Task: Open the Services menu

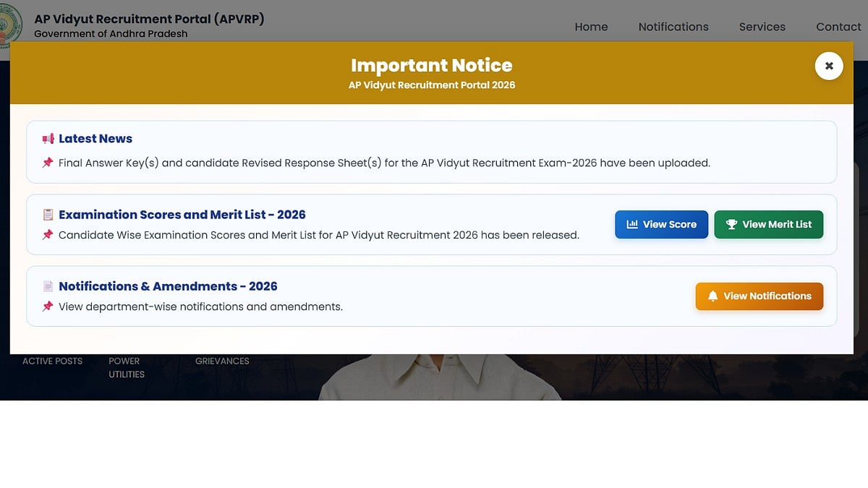Action: 762,27
